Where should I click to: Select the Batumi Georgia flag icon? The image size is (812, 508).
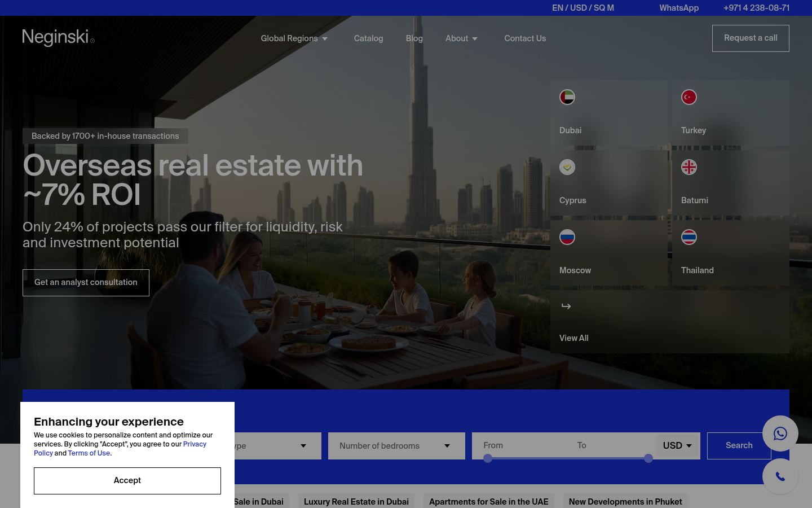(689, 167)
